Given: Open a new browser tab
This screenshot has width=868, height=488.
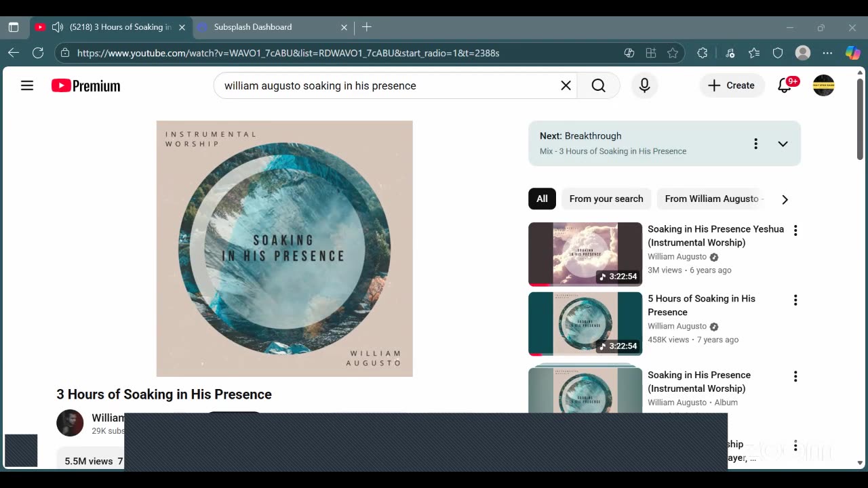Looking at the screenshot, I should pyautogui.click(x=367, y=27).
